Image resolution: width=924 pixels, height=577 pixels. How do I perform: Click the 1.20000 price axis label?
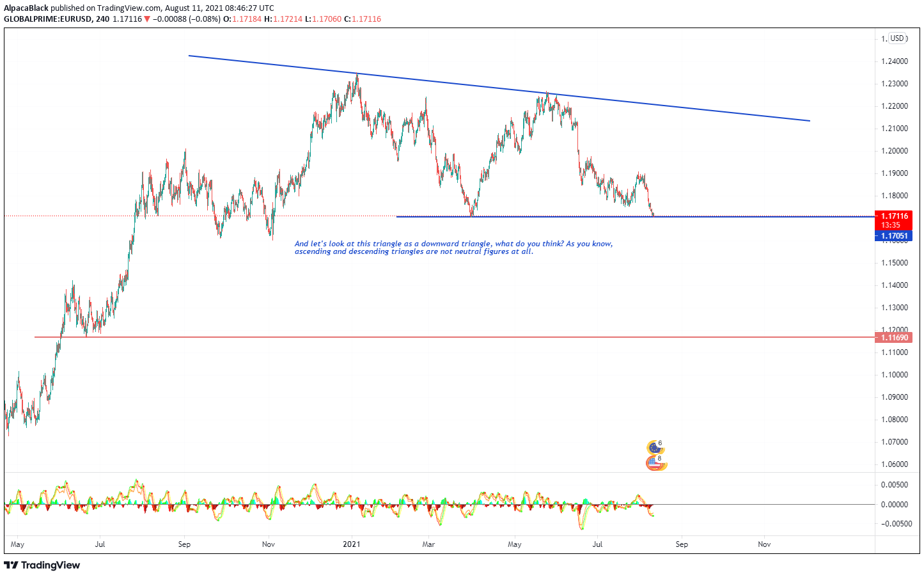click(x=895, y=151)
